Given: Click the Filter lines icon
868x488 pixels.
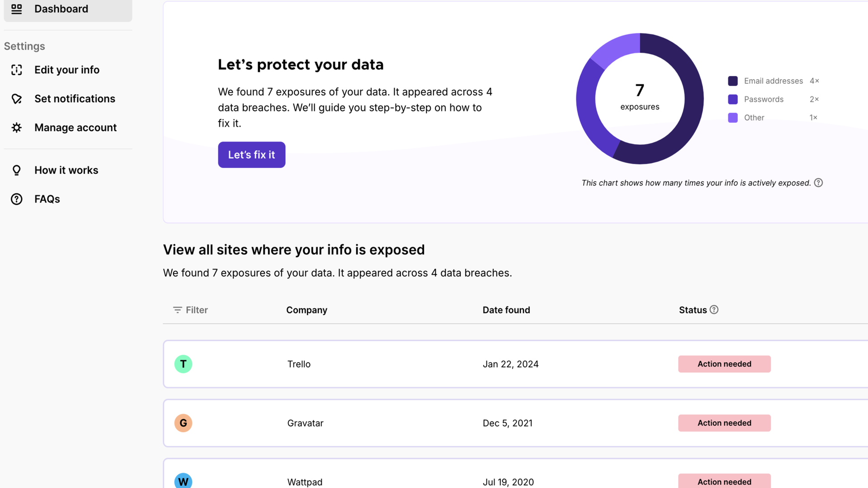Looking at the screenshot, I should [177, 310].
